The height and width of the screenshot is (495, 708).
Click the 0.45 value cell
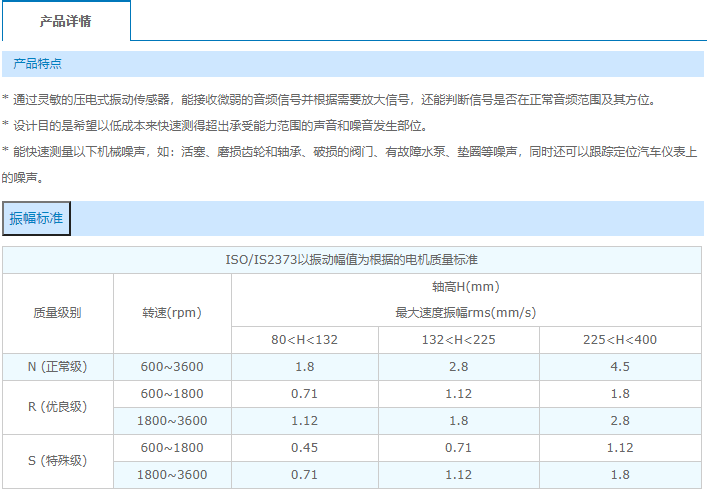[x=305, y=447]
